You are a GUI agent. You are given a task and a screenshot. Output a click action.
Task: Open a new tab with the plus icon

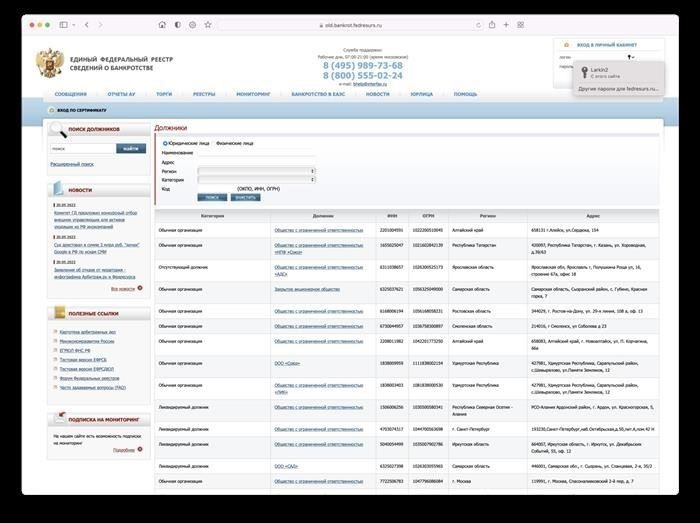506,25
